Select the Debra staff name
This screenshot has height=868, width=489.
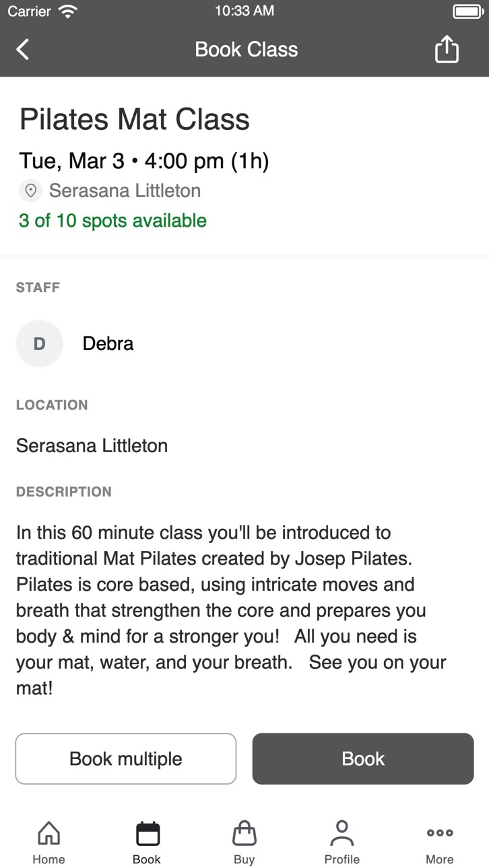pyautogui.click(x=108, y=344)
